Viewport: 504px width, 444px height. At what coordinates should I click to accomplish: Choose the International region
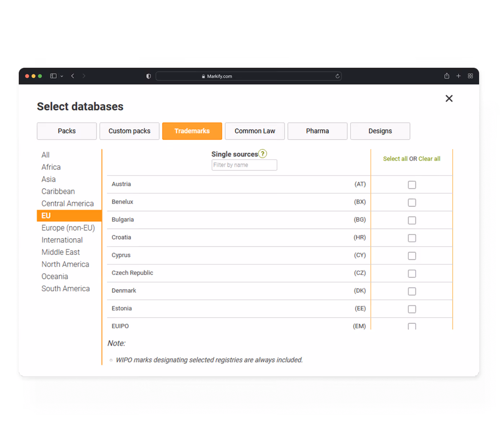[62, 240]
